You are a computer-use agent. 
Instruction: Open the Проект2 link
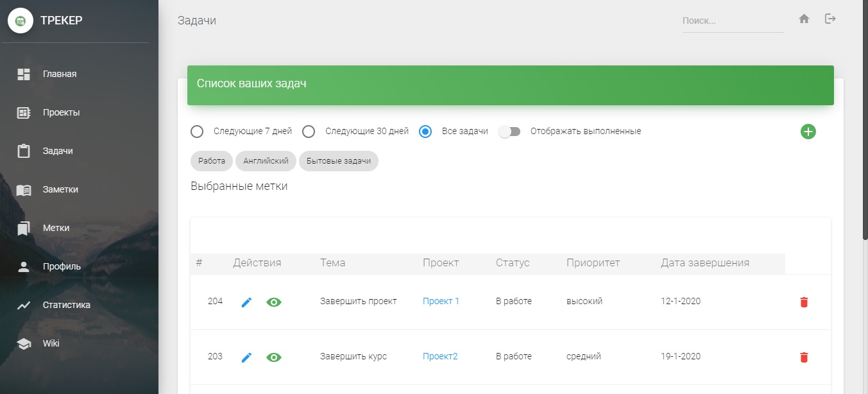click(440, 356)
